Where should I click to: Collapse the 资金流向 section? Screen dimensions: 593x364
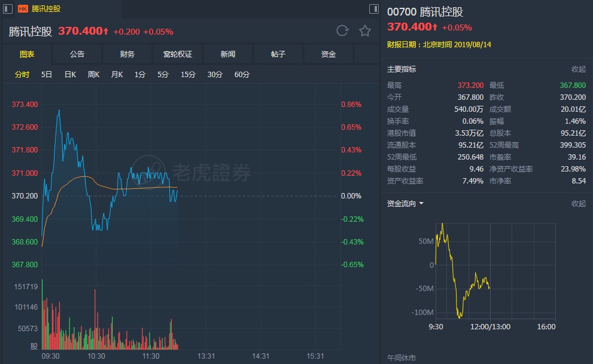(x=578, y=204)
